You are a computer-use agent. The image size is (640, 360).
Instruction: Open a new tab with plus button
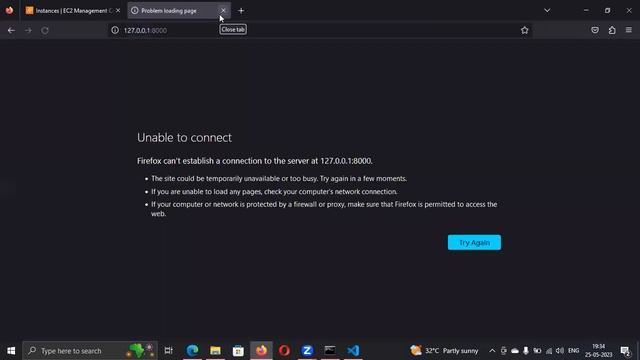point(241,11)
